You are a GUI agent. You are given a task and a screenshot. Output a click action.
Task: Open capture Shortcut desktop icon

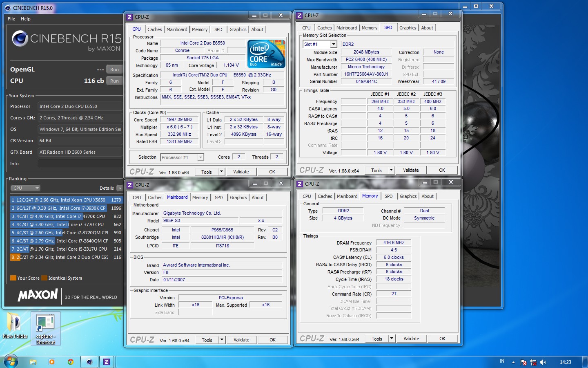point(45,329)
